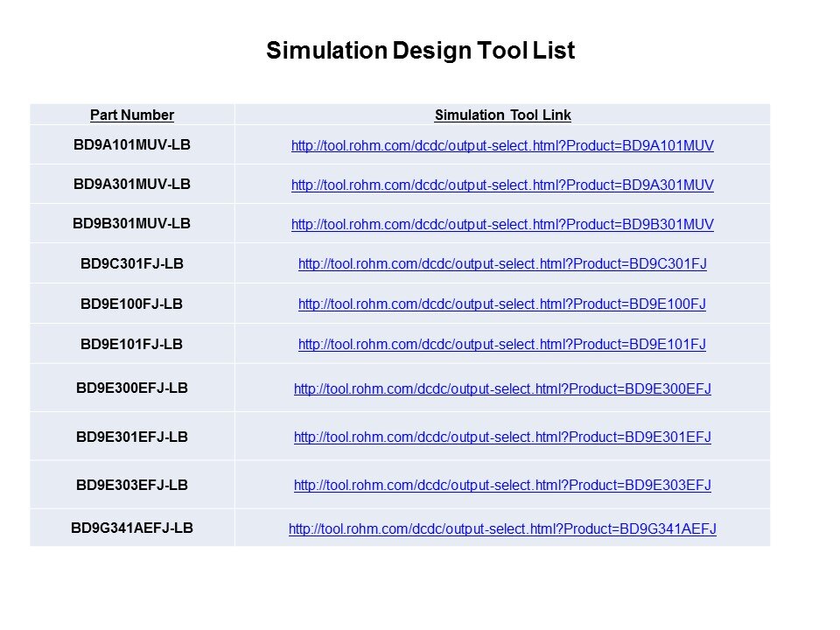The width and height of the screenshot is (840, 630).
Task: Follow the BD9C301FJ simulation link
Action: point(502,264)
